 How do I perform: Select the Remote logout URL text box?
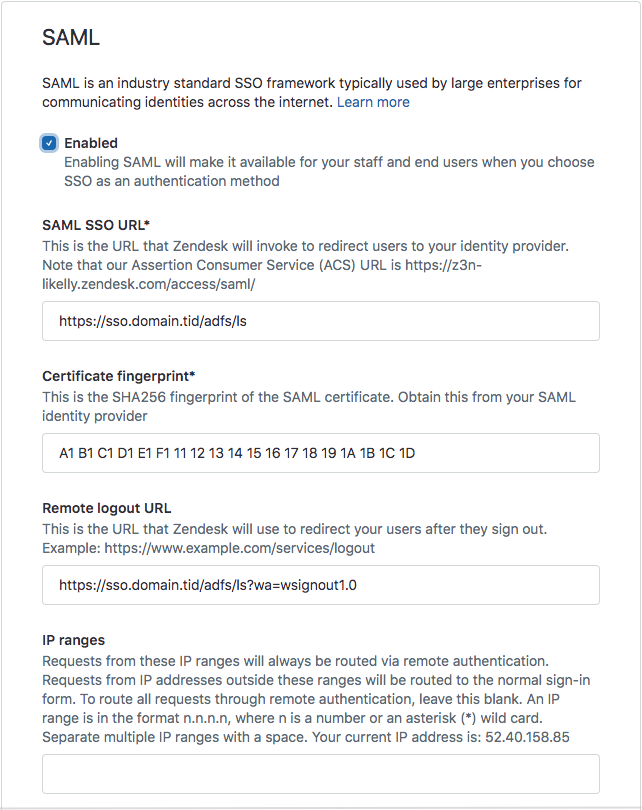320,585
